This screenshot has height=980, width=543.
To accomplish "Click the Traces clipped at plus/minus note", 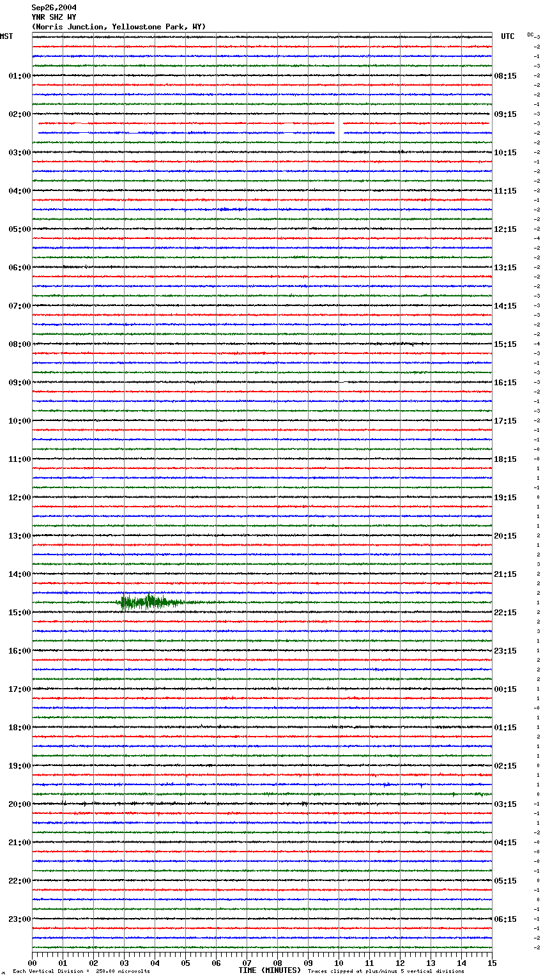I will tap(386, 971).
